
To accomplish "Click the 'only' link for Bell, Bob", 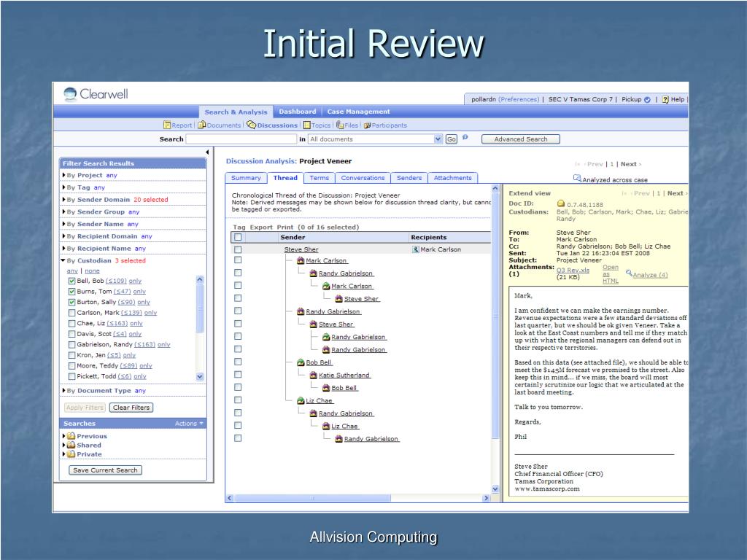I will (135, 281).
